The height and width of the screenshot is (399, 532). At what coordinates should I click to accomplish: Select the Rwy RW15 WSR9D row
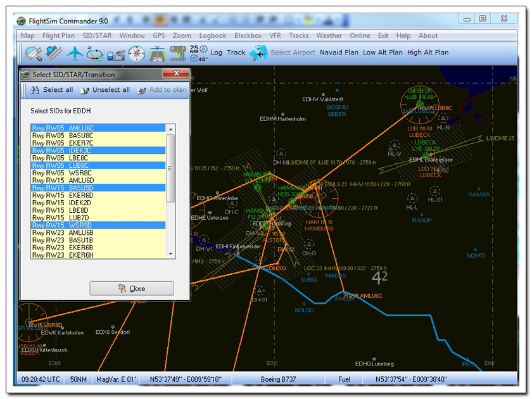coord(98,225)
